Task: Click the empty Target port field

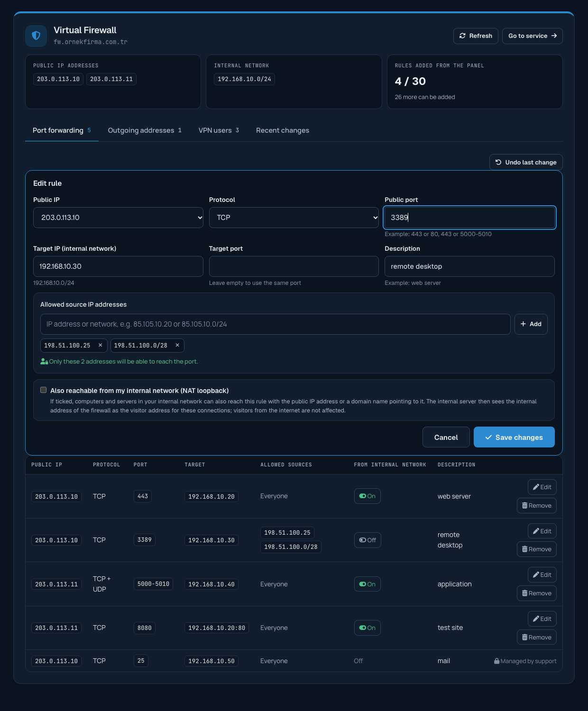Action: 294,266
